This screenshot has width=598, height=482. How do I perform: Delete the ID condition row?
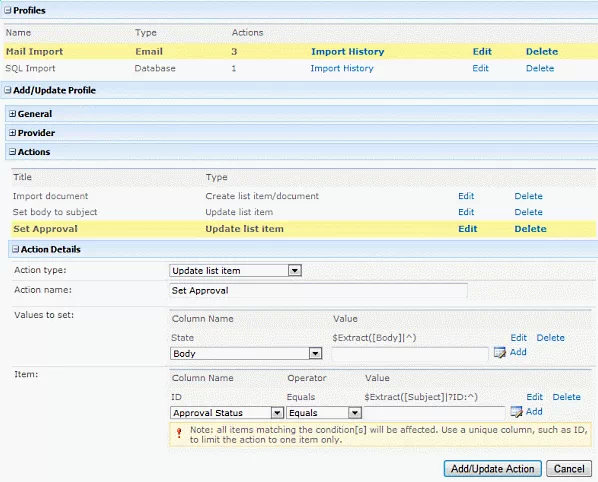[x=567, y=397]
